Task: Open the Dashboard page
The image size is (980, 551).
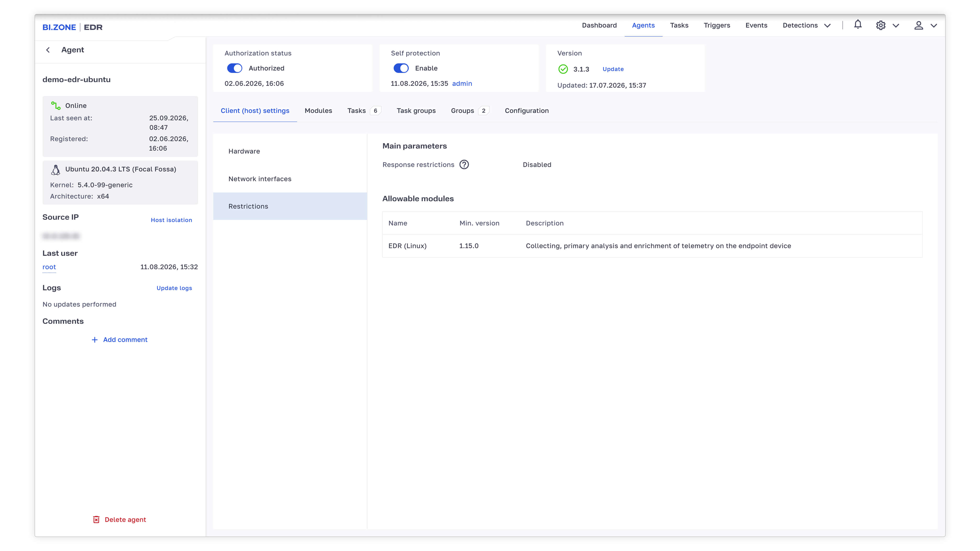Action: (x=599, y=26)
